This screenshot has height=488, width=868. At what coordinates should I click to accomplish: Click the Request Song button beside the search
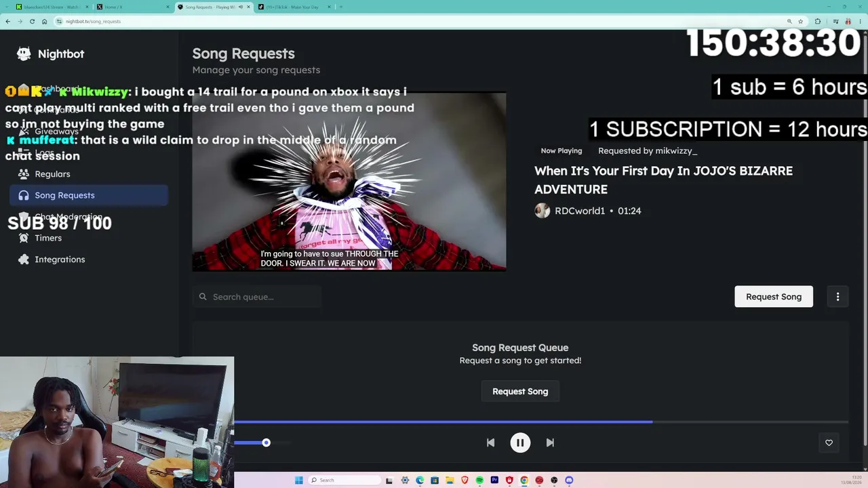pyautogui.click(x=774, y=297)
